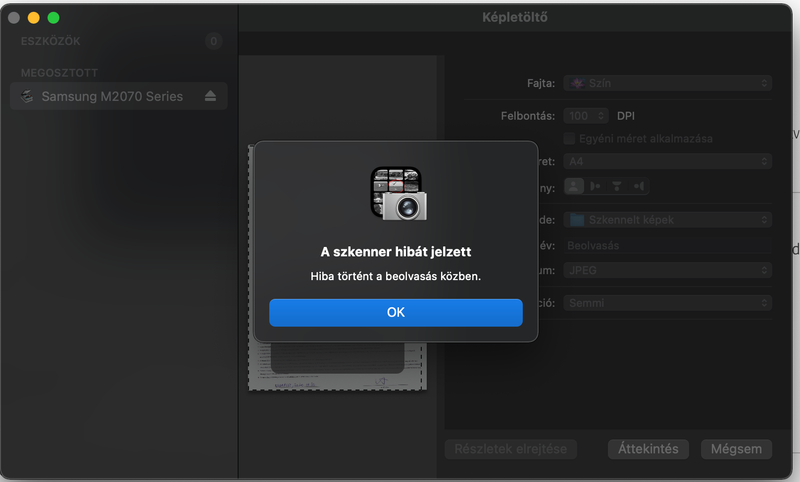Eject the Samsung M2070 Series scanner

pos(210,97)
